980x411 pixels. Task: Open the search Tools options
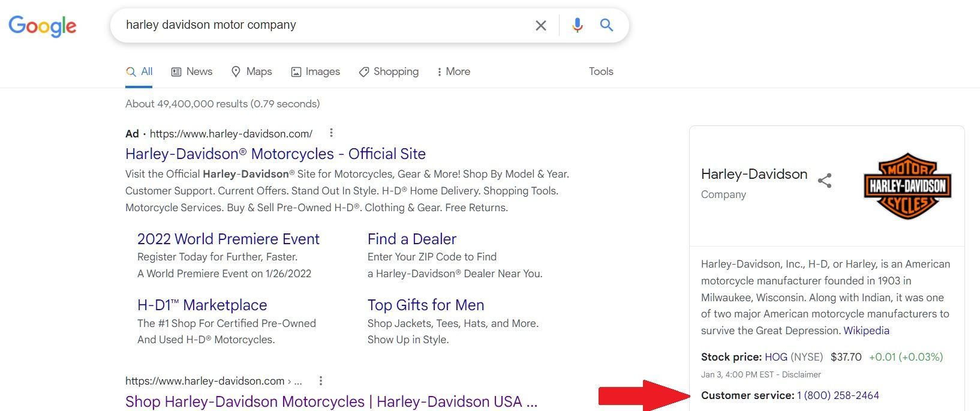[x=600, y=71]
